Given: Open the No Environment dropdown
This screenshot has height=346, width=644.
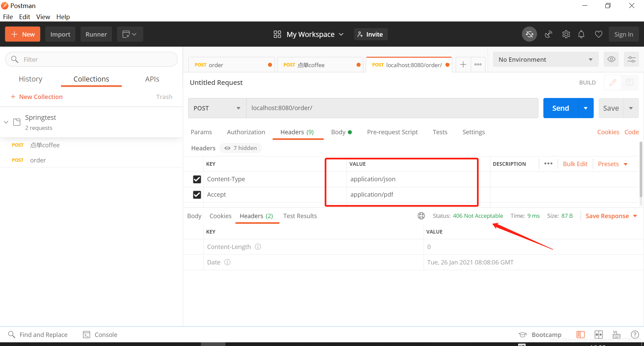Looking at the screenshot, I should pos(546,59).
